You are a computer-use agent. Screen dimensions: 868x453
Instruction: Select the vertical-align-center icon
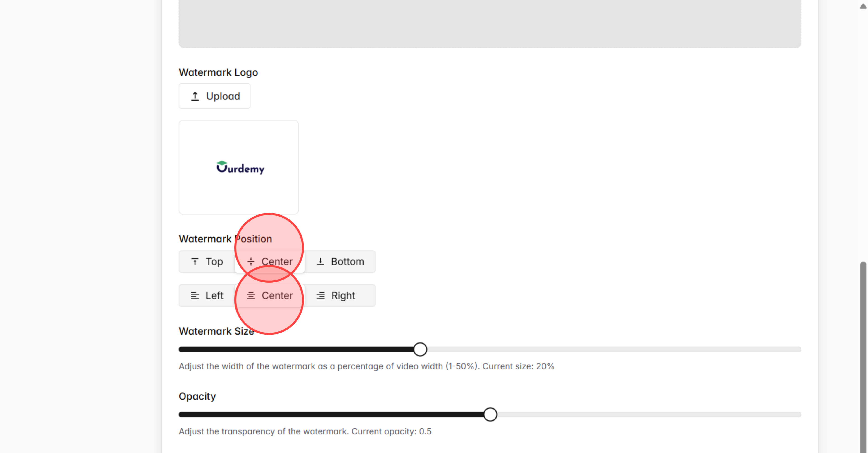[251, 261]
